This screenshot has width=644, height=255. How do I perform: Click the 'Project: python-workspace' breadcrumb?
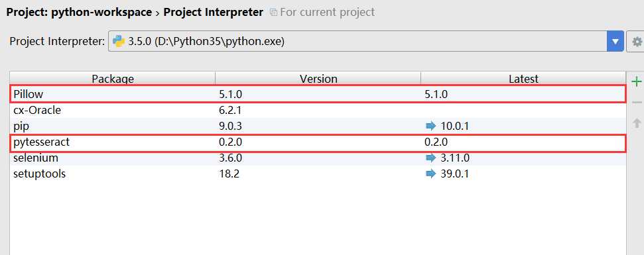tap(80, 13)
